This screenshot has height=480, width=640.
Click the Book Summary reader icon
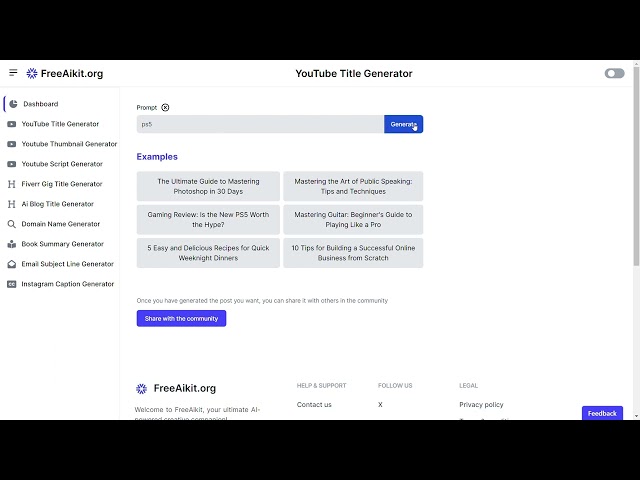tap(11, 244)
